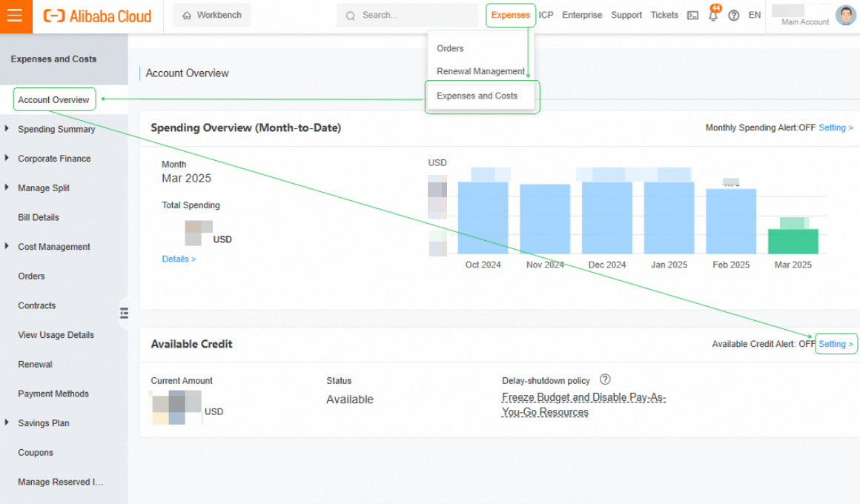Click the user avatar picture

point(845,15)
